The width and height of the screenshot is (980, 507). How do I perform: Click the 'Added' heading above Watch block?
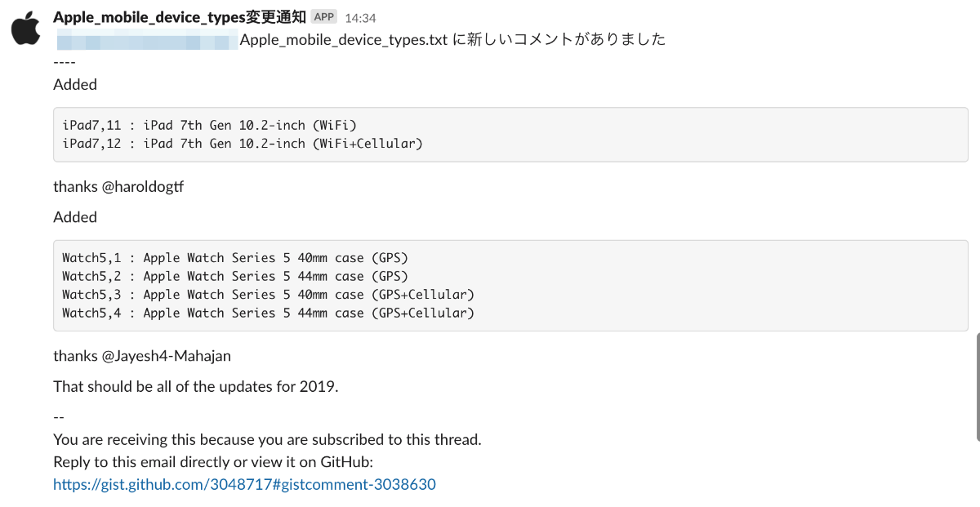(x=75, y=217)
